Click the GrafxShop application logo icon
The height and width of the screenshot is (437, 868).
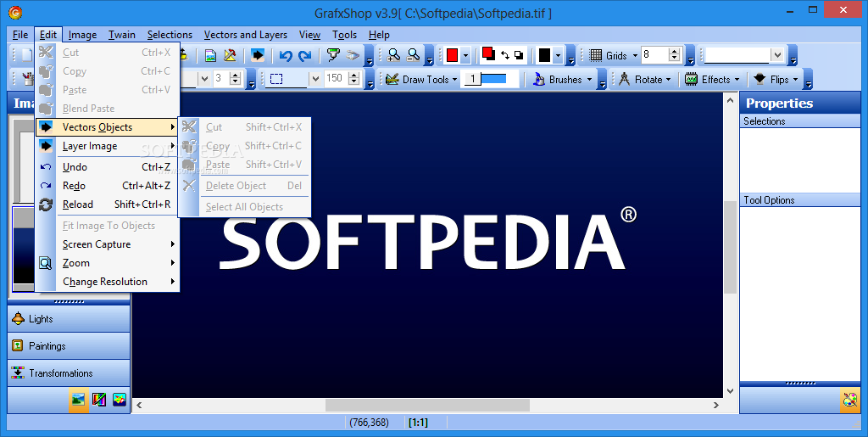[15, 12]
